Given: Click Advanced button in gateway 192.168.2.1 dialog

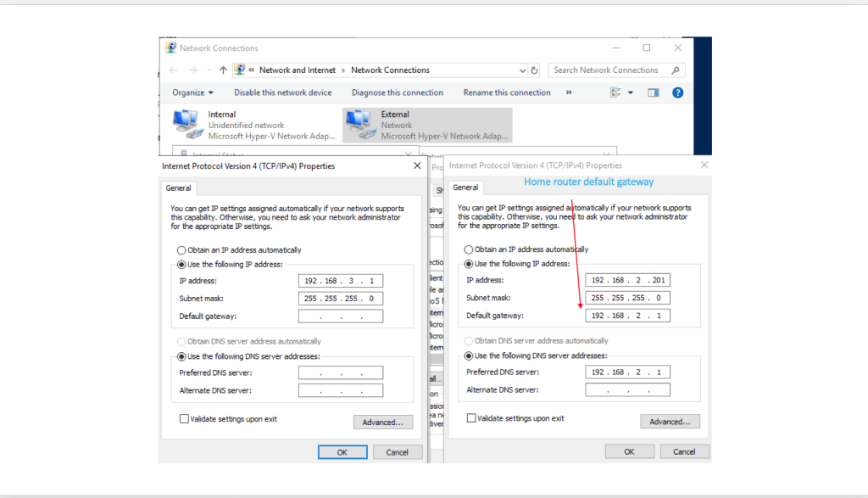Looking at the screenshot, I should (669, 422).
